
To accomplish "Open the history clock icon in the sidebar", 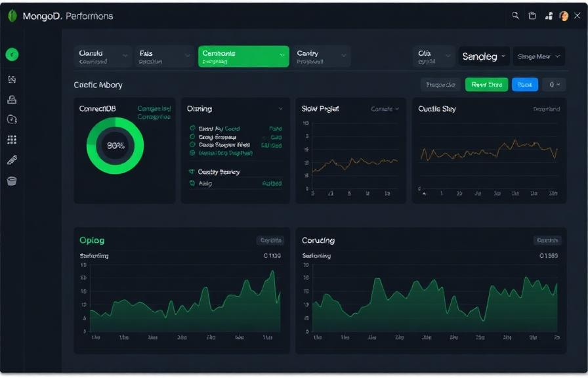I will pos(12,118).
